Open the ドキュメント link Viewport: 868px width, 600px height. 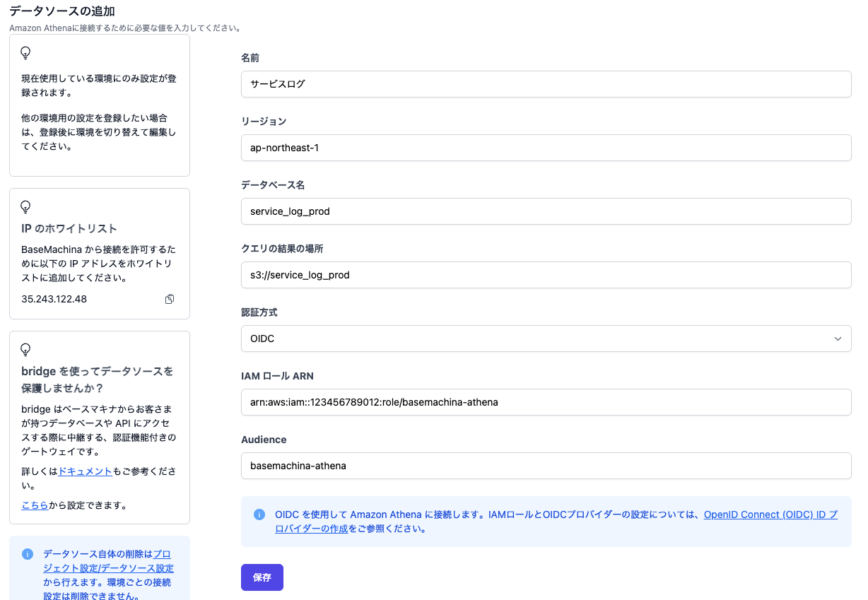tap(85, 471)
